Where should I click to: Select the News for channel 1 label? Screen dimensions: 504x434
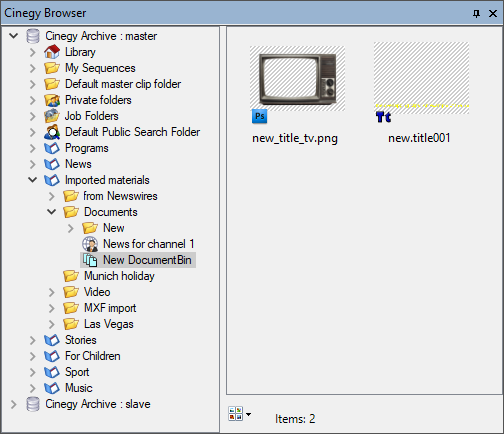149,244
